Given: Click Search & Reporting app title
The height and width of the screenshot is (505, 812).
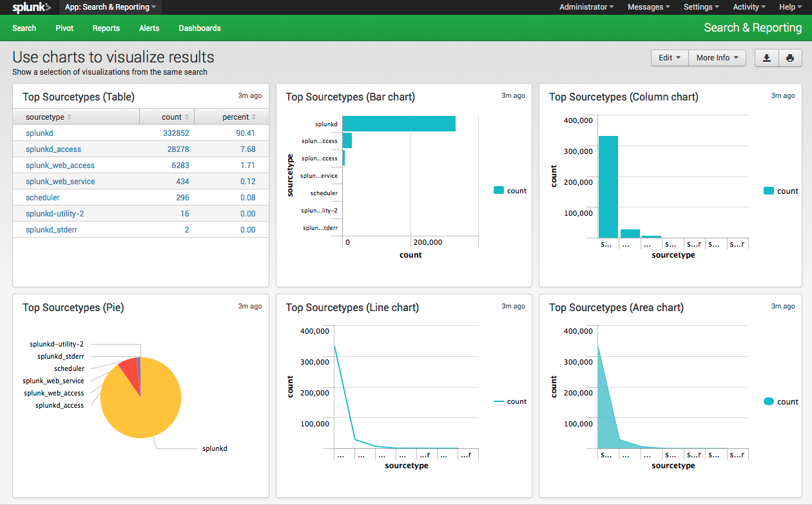Looking at the screenshot, I should (753, 28).
